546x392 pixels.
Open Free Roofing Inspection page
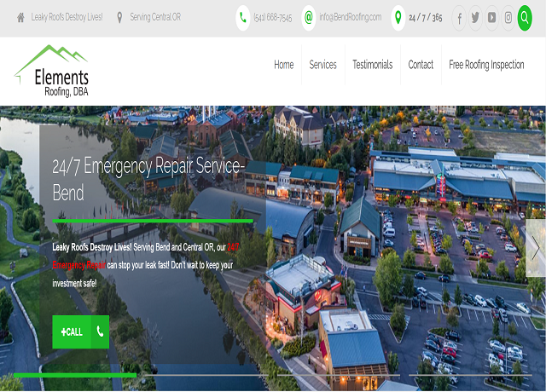(486, 65)
